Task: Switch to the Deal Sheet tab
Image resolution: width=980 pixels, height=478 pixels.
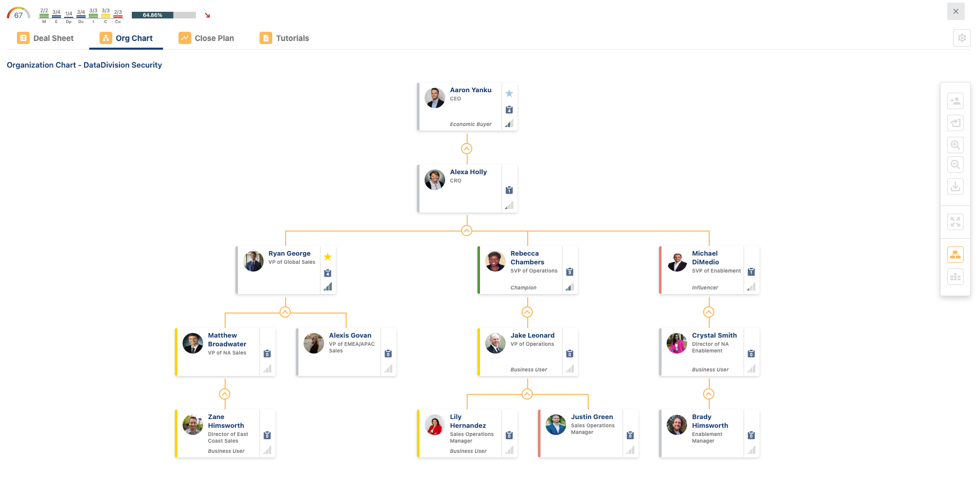Action: click(46, 38)
